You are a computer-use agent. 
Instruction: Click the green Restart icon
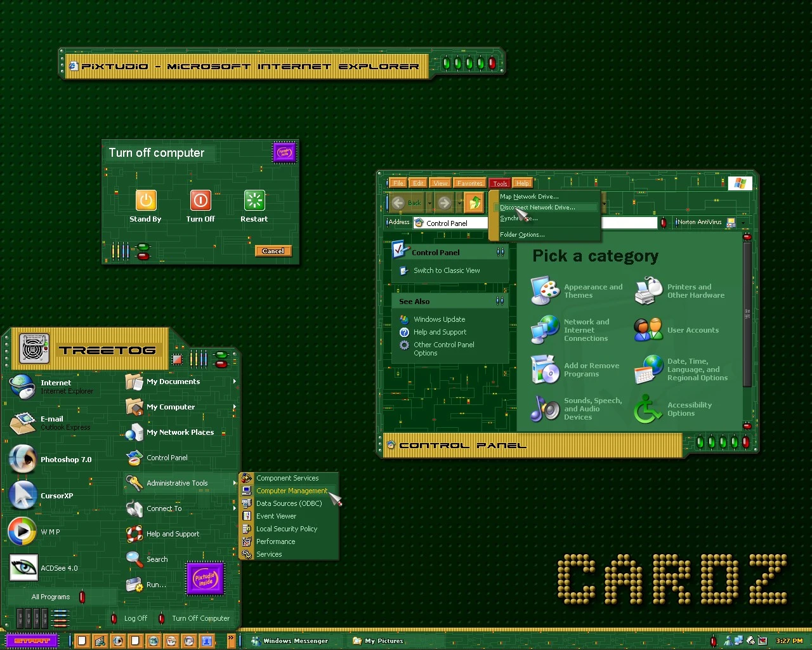click(x=254, y=201)
